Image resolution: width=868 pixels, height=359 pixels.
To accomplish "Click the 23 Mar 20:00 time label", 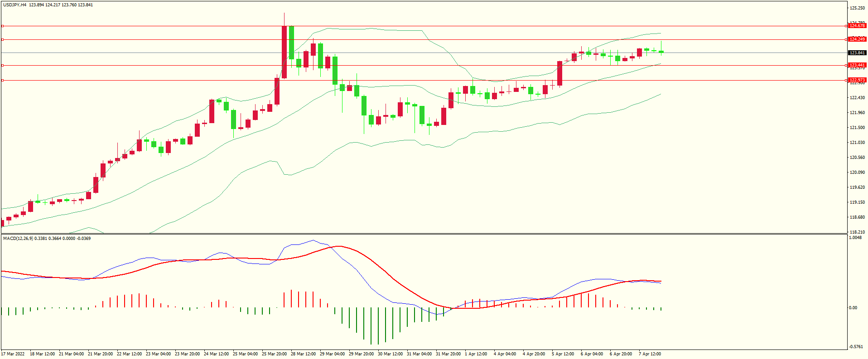I will [x=188, y=354].
